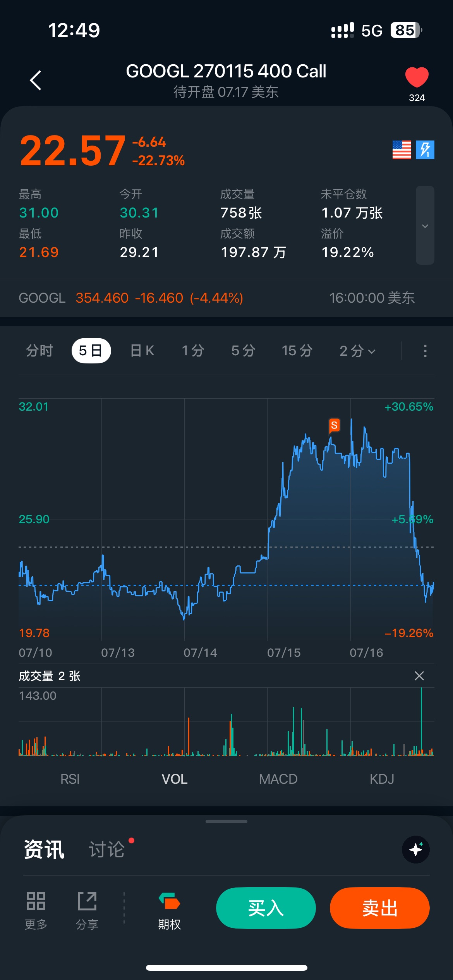Screen dimensions: 453x980
Task: Open the chart three-dot options menu
Action: [425, 351]
